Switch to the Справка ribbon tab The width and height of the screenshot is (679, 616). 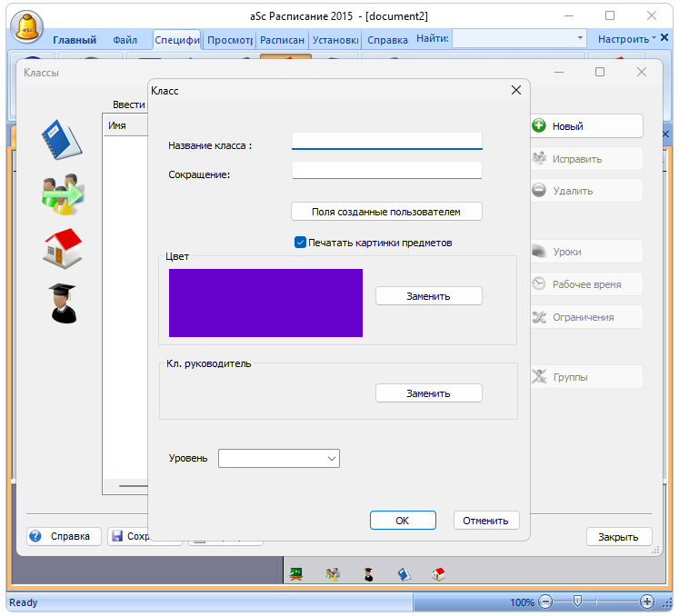[x=387, y=40]
